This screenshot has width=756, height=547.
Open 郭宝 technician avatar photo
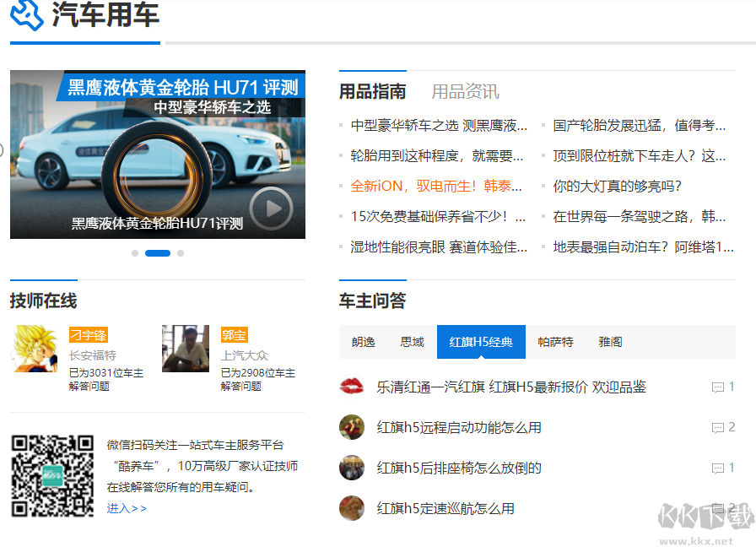(x=186, y=349)
